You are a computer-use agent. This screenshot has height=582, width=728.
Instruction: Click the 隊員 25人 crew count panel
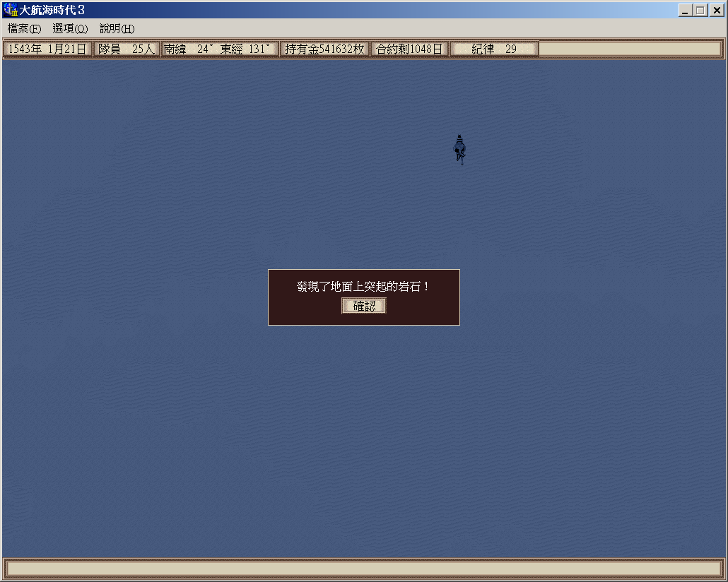(x=127, y=49)
